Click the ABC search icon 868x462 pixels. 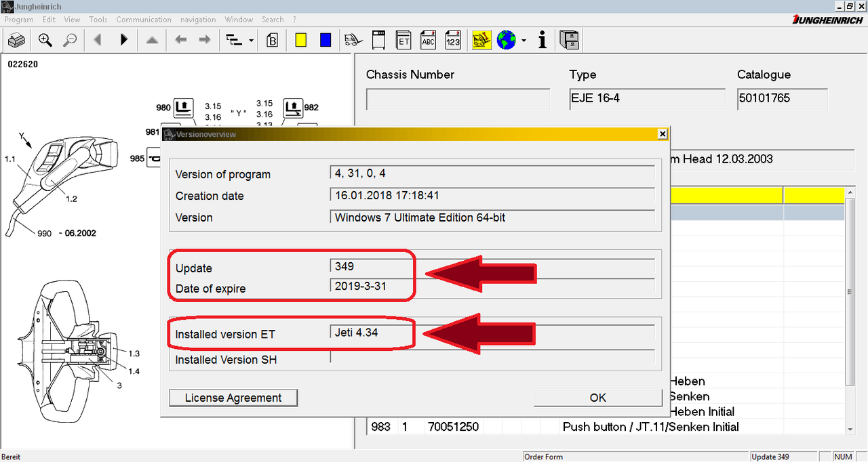(428, 41)
